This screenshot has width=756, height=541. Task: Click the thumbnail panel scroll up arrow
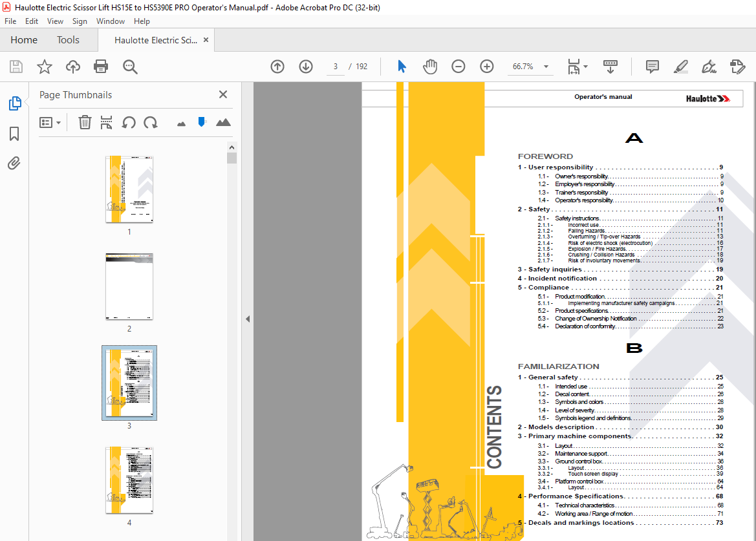point(232,147)
